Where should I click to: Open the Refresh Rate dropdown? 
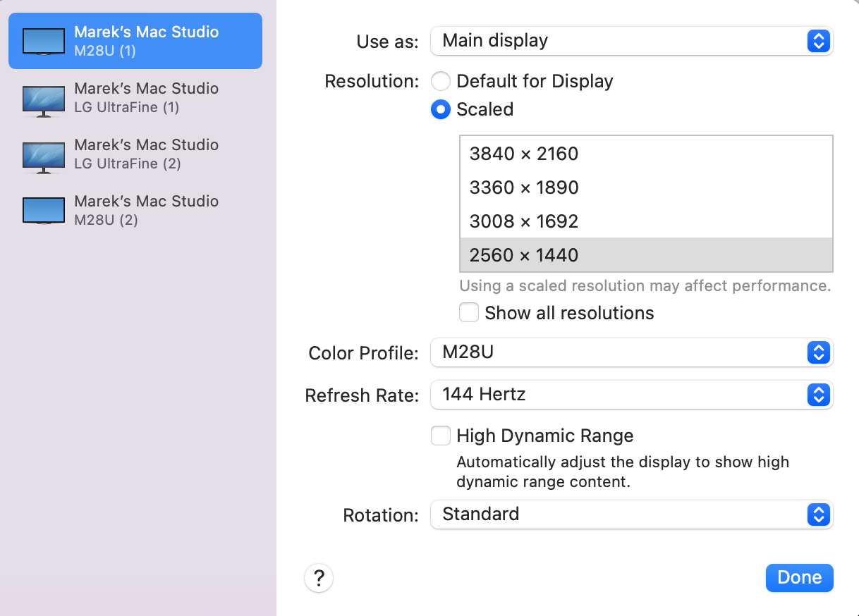coord(631,395)
